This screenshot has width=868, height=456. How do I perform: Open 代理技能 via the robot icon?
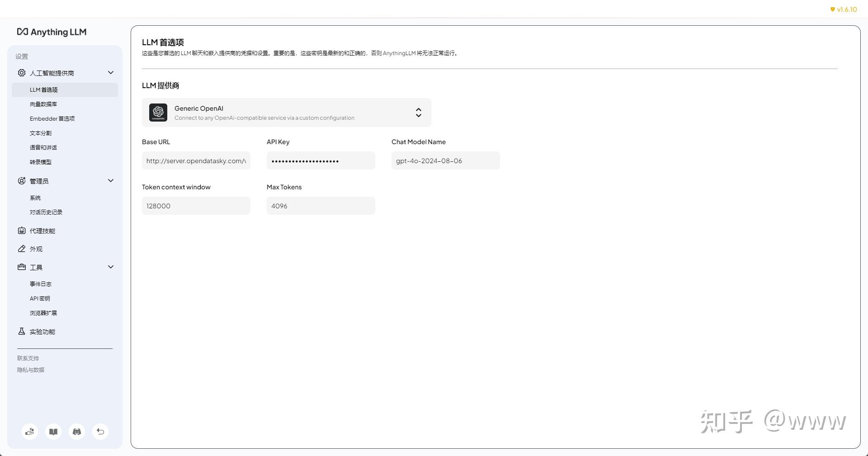coord(21,230)
